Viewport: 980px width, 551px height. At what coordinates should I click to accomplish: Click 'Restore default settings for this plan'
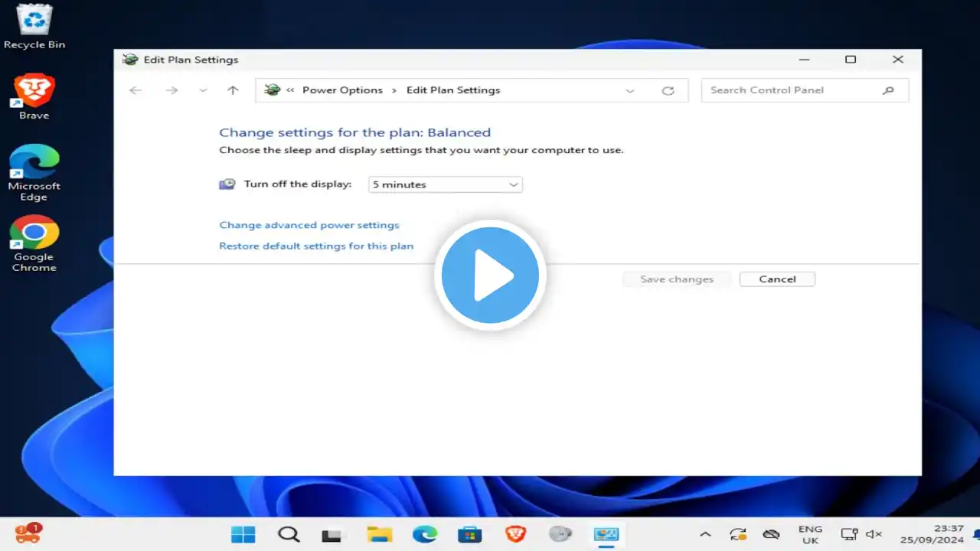pos(316,246)
